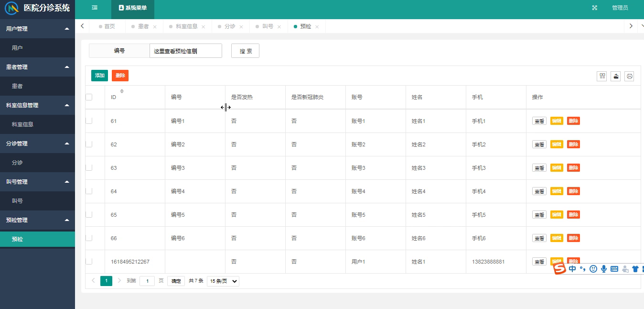Toggle the select-all checkbox in header
Image resolution: width=644 pixels, height=309 pixels.
click(x=89, y=97)
